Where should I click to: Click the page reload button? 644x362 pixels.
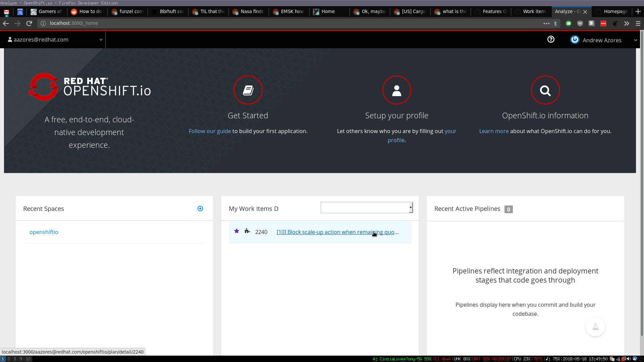[29, 23]
